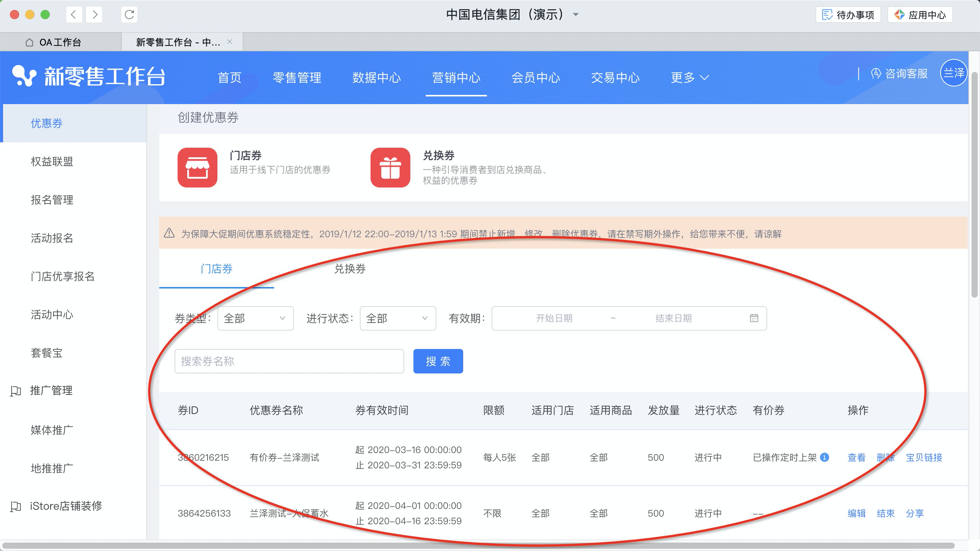980x551 pixels.
Task: Open the 券类型 dropdown
Action: click(256, 318)
